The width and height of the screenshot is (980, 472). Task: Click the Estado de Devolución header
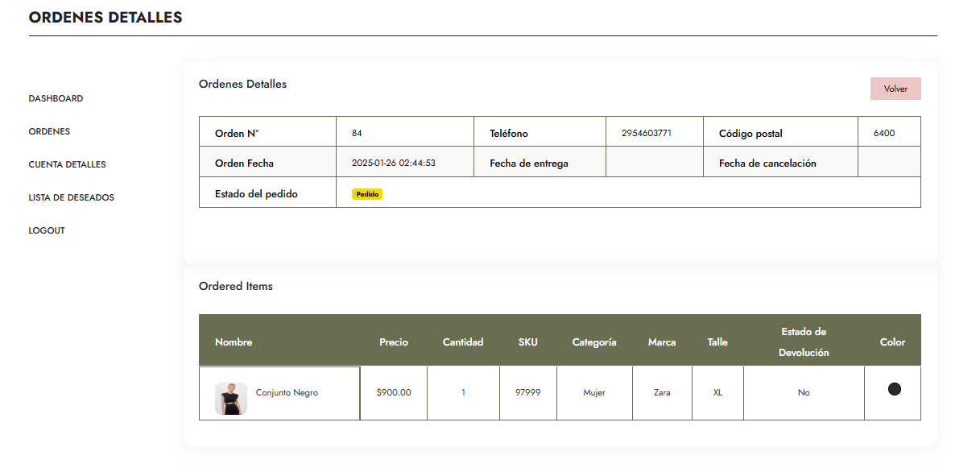coord(804,342)
